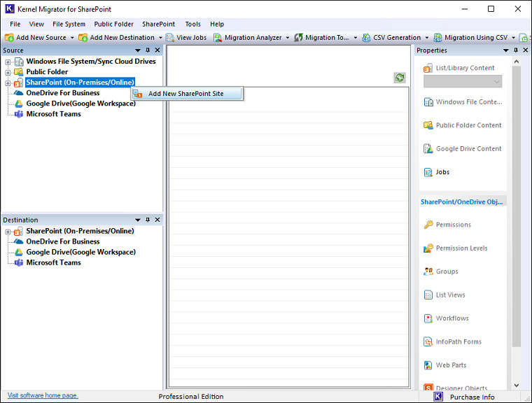Click the refresh icon above the content list
The height and width of the screenshot is (403, 532).
coord(400,78)
